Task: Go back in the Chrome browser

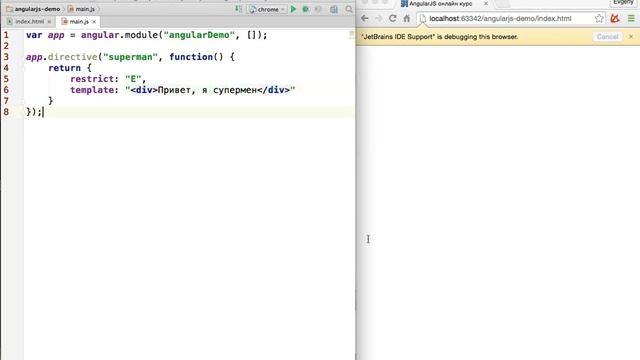Action: (365, 18)
